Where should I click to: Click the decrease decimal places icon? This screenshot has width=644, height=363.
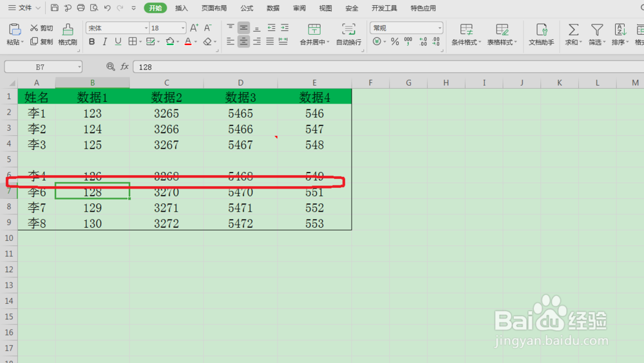coord(436,41)
